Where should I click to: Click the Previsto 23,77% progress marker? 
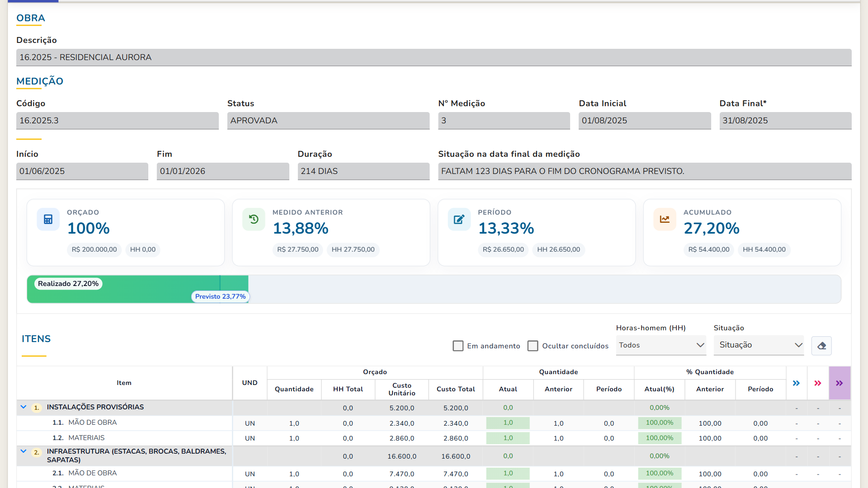coord(220,296)
